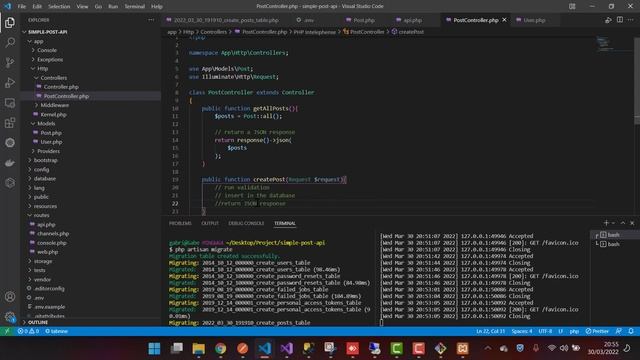Open web.php in the routes folder
The height and width of the screenshot is (360, 640).
[47, 252]
